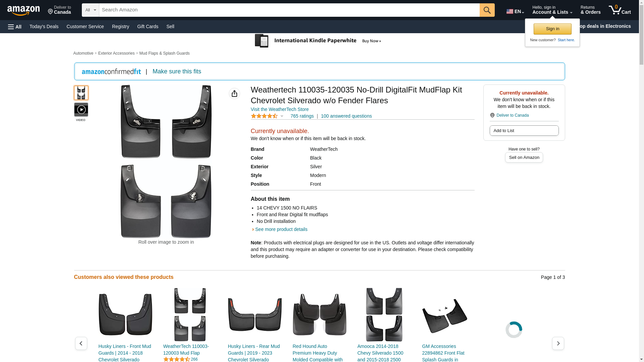644x362 pixels.
Task: Expand the star rating breakdown chevron
Action: click(x=282, y=116)
